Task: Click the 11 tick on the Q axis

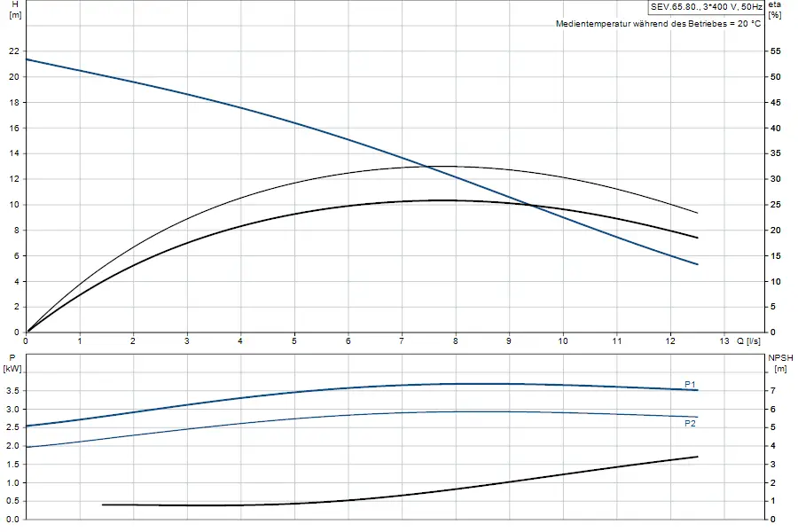Action: [617, 341]
